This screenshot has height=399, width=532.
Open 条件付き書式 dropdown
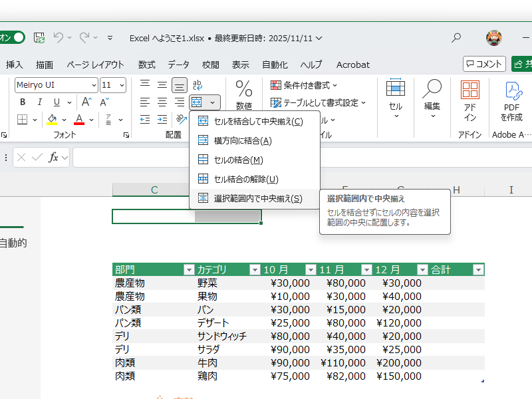click(x=304, y=85)
